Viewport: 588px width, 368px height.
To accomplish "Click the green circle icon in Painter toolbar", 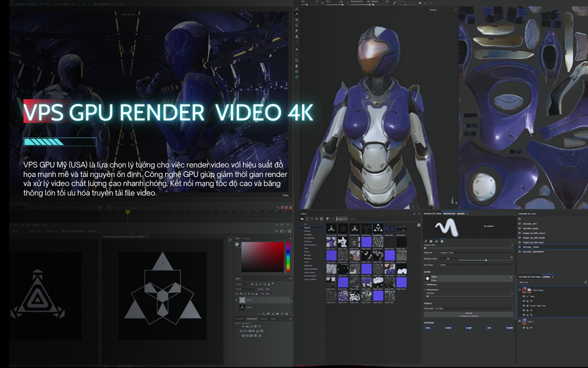I will click(x=297, y=77).
